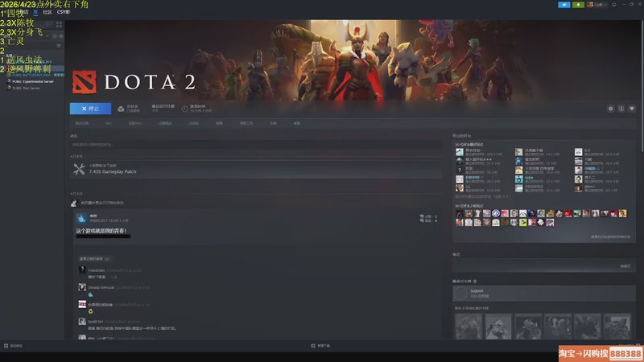Viewport: 644px width, 362px height.
Task: Expand the library games category dropdown
Action: 47,36
